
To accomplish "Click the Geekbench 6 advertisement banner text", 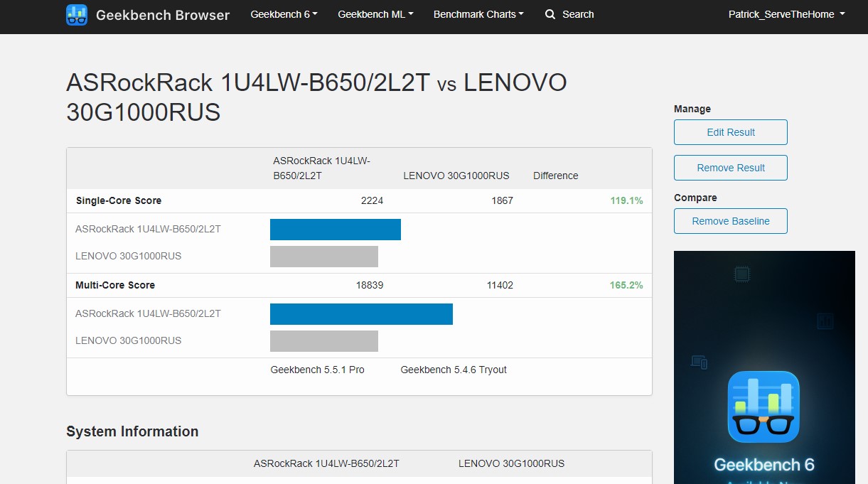I will [x=763, y=465].
